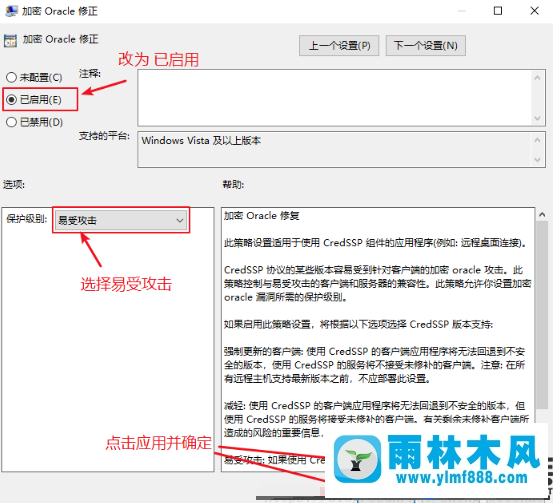This screenshot has height=503, width=553.
Task: Click the help panel scrollbar up arrow
Action: 542,214
